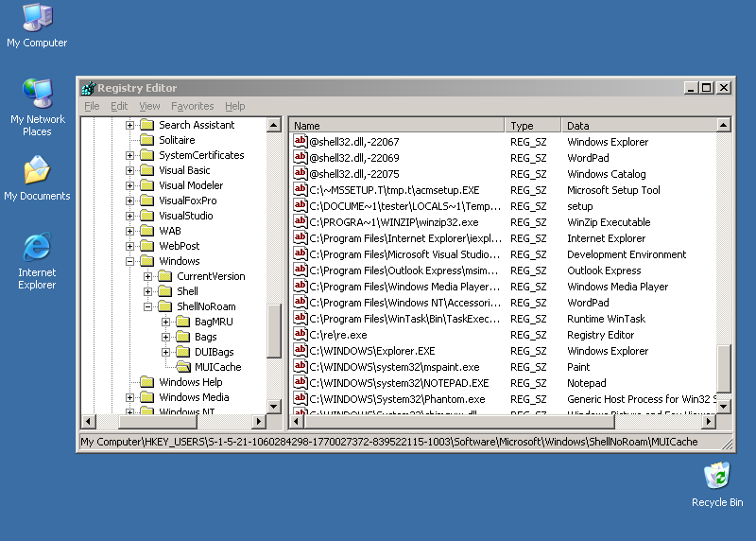Click tree pane scroll down arrow
The height and width of the screenshot is (541, 756).
[x=274, y=407]
